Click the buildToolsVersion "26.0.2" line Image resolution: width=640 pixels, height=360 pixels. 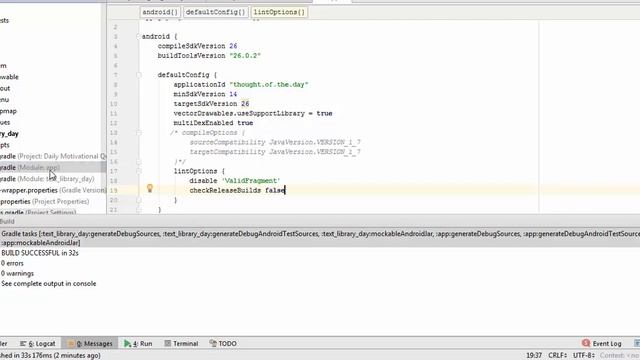(x=209, y=56)
